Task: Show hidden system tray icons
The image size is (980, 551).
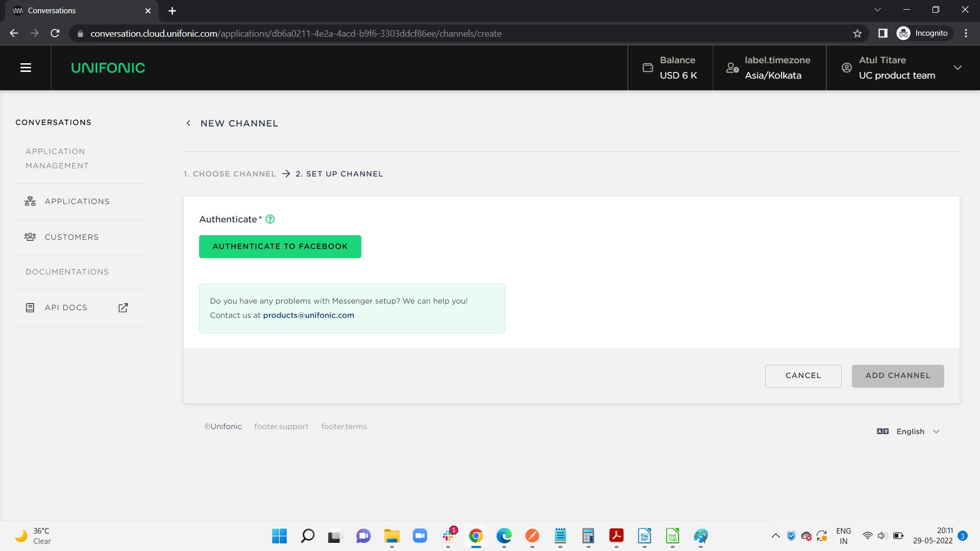Action: pos(775,536)
